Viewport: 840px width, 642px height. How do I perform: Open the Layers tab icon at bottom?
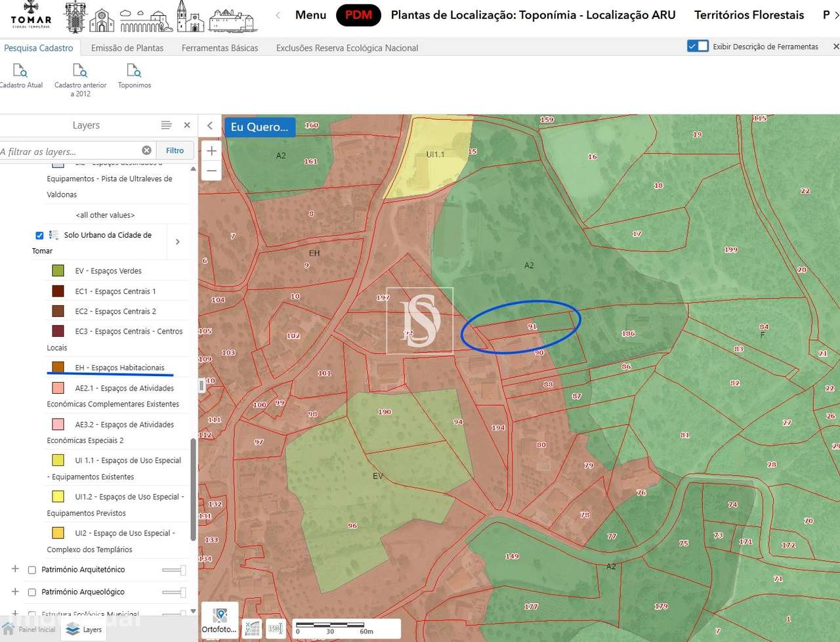(x=84, y=630)
